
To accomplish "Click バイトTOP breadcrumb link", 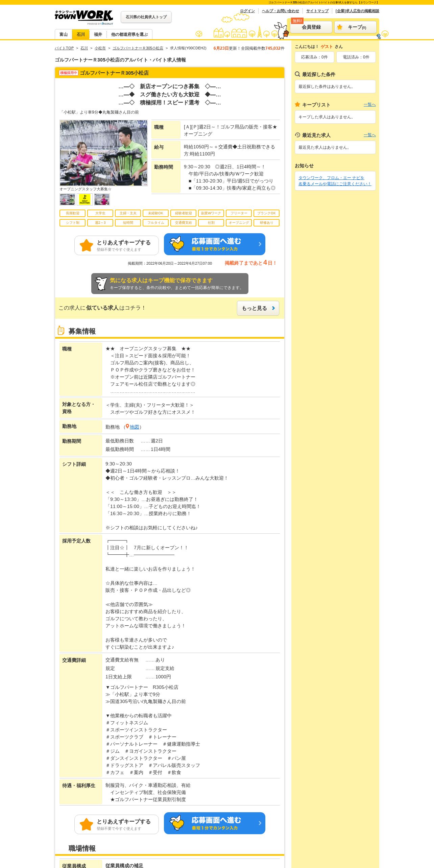I will 64,48.
